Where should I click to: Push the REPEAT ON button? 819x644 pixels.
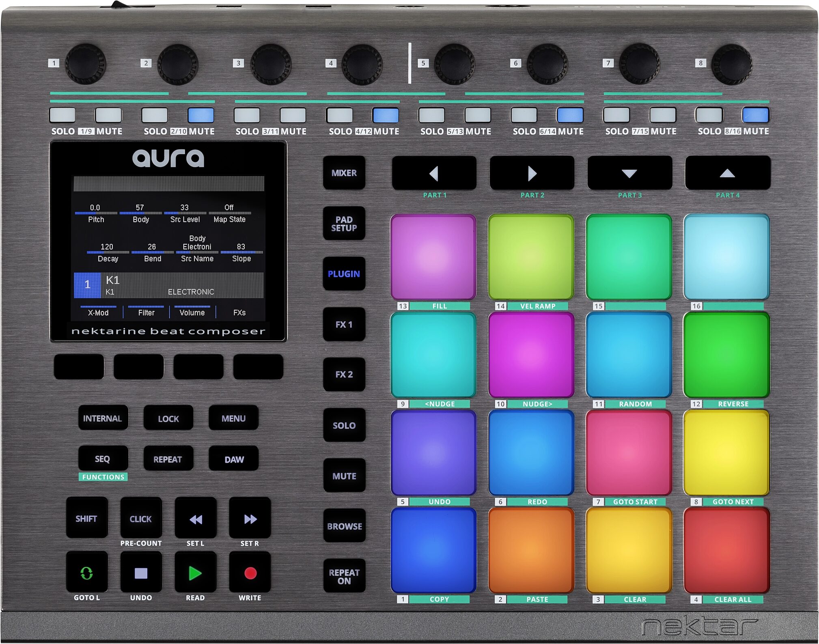[344, 576]
